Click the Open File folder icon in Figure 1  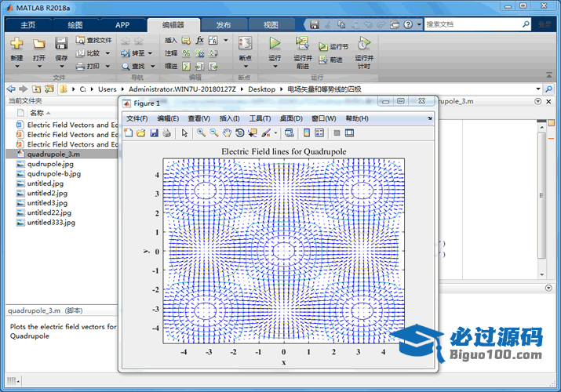(x=141, y=133)
